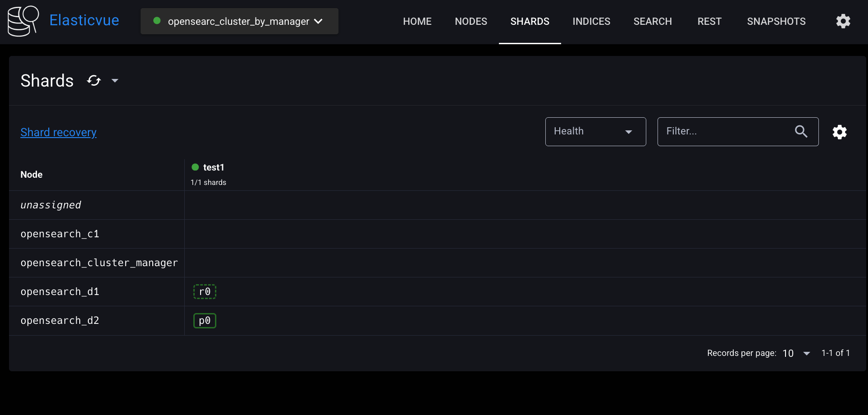Image resolution: width=868 pixels, height=415 pixels.
Task: Select the r0 replica shard on opensearch_d1
Action: tap(205, 292)
